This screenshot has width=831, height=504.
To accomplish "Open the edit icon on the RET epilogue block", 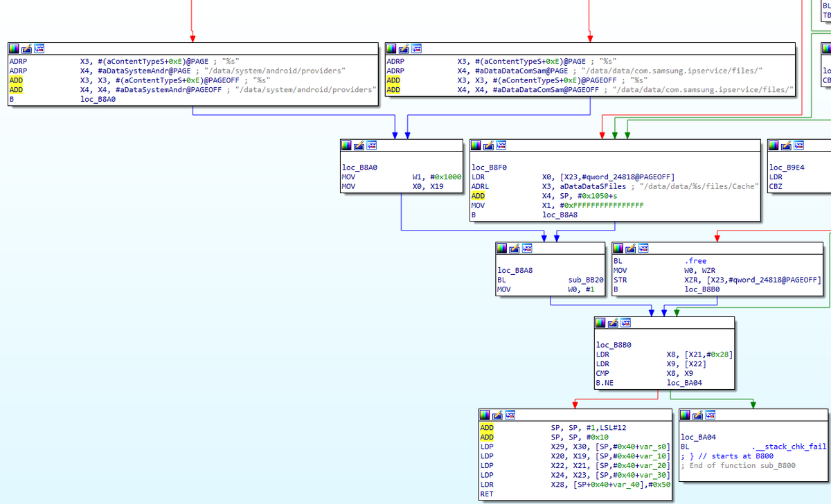I will click(x=497, y=415).
